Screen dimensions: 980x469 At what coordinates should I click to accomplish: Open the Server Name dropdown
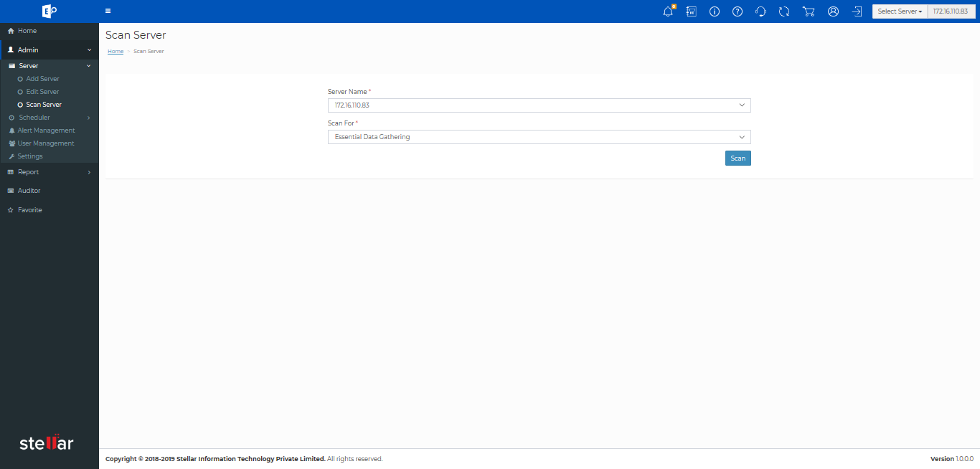(x=539, y=105)
